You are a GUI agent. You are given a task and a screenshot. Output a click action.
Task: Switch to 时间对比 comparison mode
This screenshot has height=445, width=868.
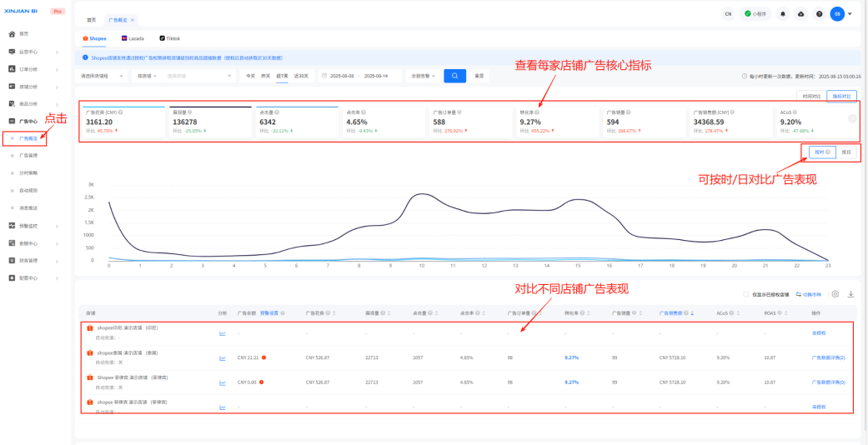[811, 97]
